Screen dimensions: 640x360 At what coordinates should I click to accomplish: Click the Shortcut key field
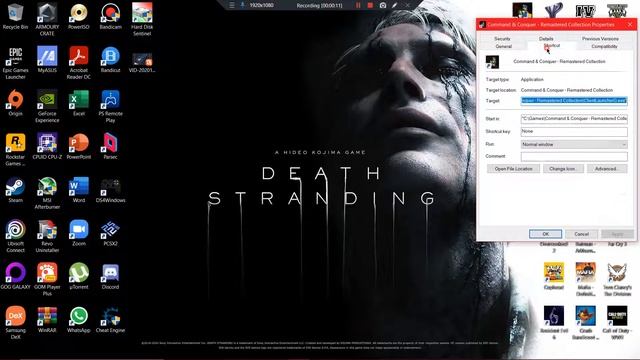pyautogui.click(x=574, y=131)
